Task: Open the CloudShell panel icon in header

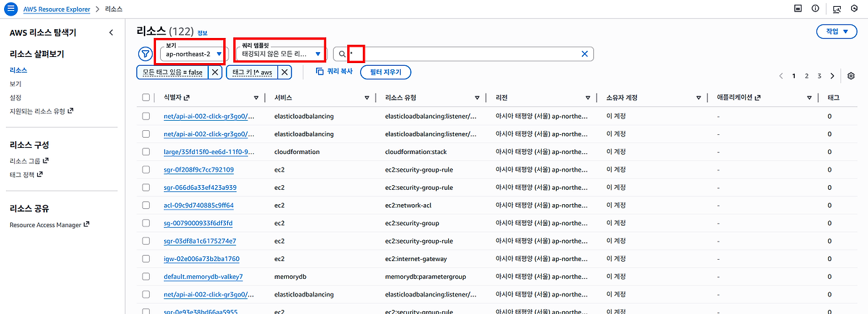Action: click(798, 9)
